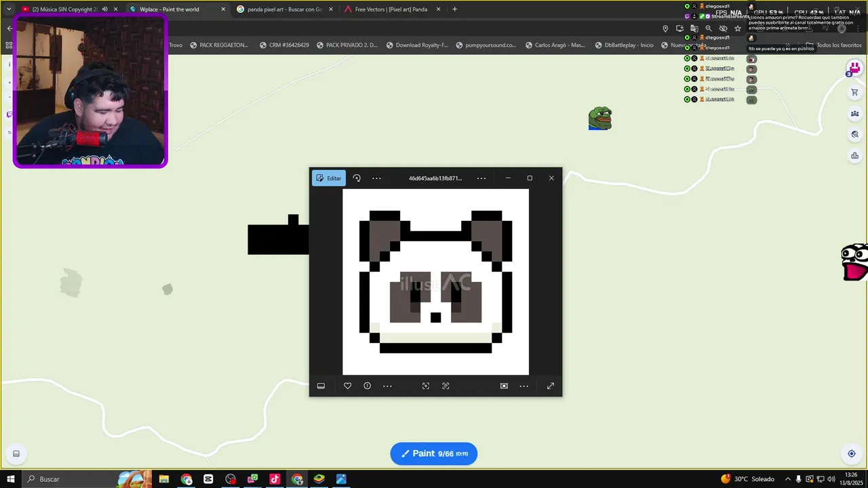Click the locate me button on map
Viewport: 868px width, 488px height.
[x=852, y=453]
